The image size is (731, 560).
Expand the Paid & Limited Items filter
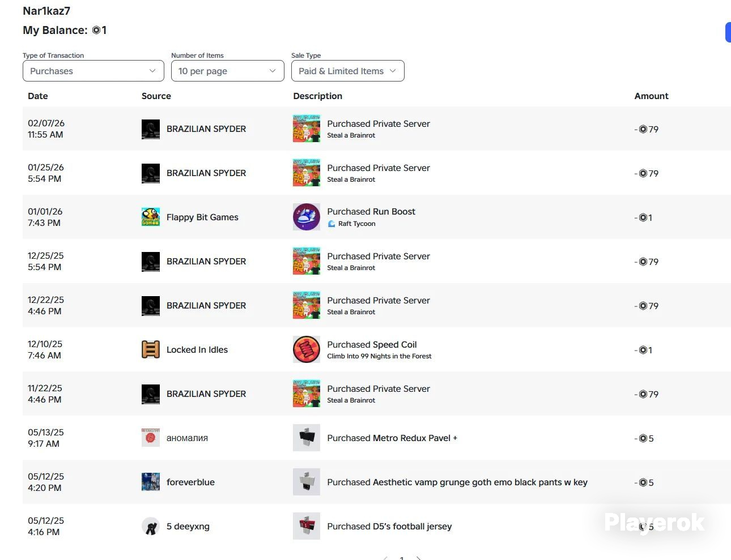point(348,71)
